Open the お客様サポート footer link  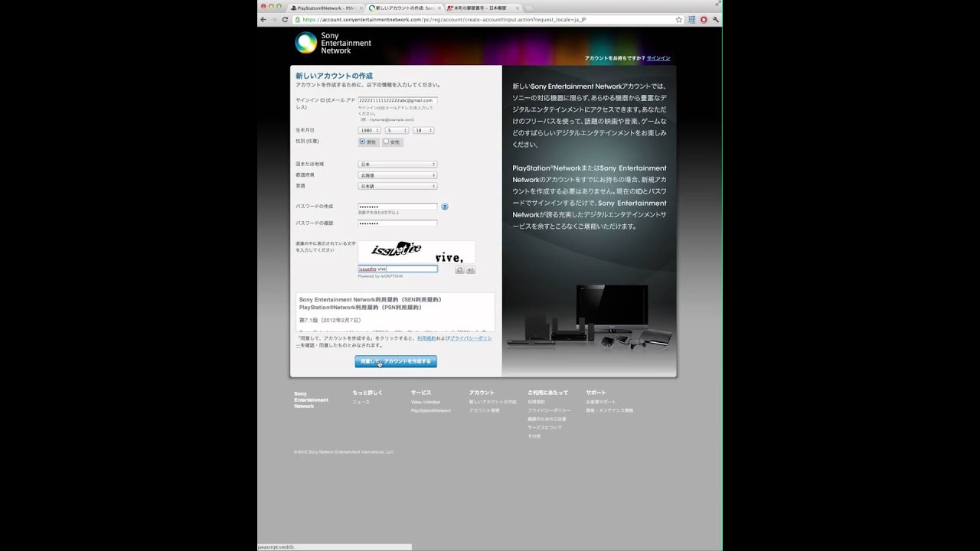point(600,402)
